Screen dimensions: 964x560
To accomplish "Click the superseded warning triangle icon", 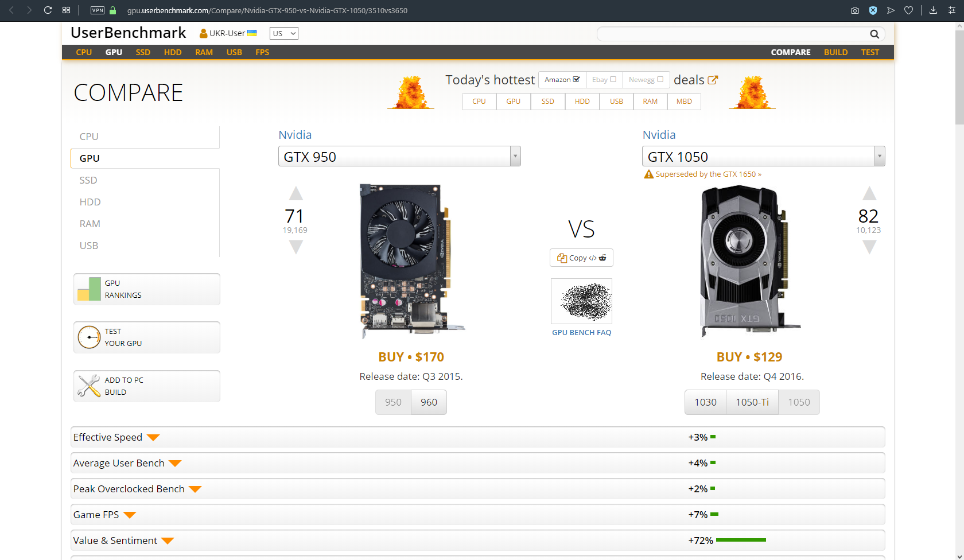I will click(x=649, y=174).
